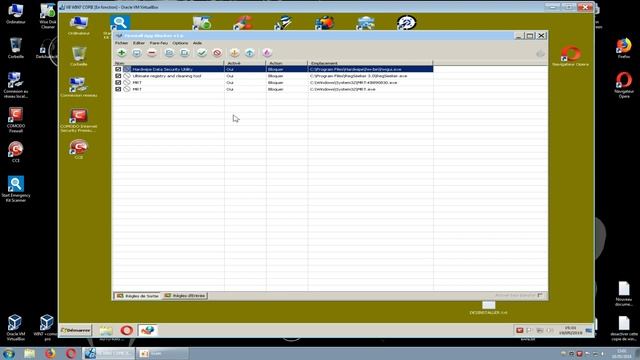Open the Aide menu
Viewport: 640px width, 360px height.
[197, 43]
